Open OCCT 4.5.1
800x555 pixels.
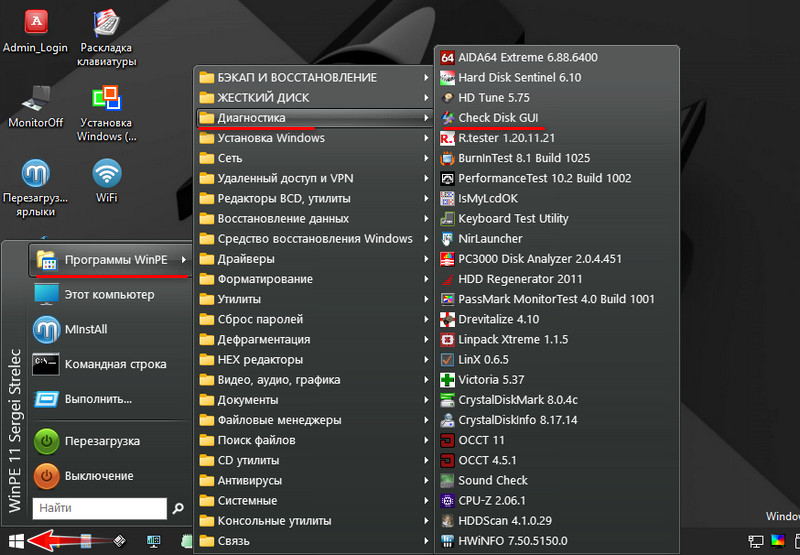coord(557,460)
